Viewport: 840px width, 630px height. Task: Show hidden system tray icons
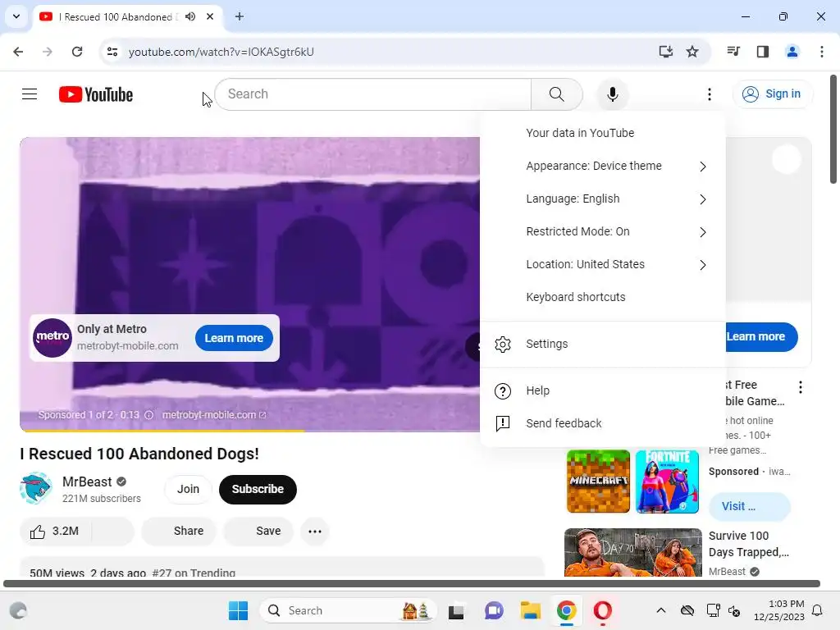(661, 610)
